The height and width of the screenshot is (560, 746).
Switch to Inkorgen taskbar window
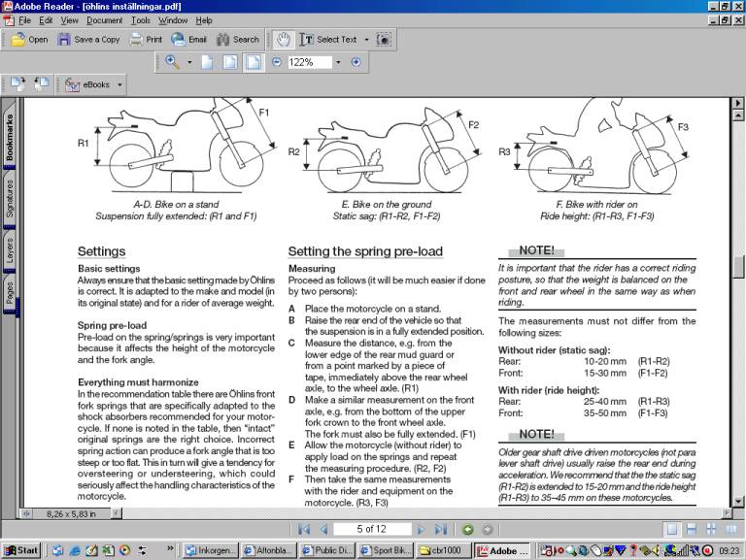click(210, 550)
